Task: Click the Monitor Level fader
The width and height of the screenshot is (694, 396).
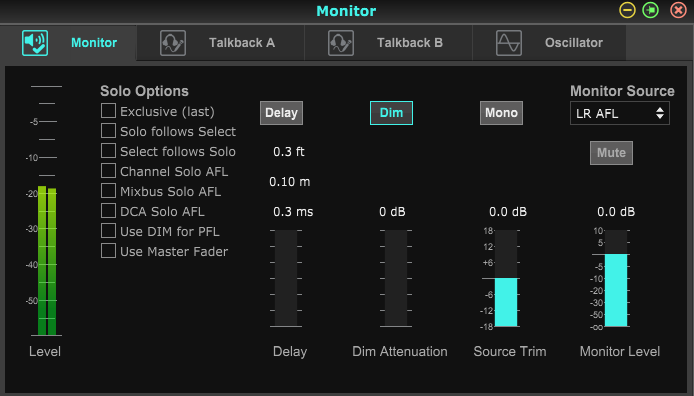Action: [616, 278]
